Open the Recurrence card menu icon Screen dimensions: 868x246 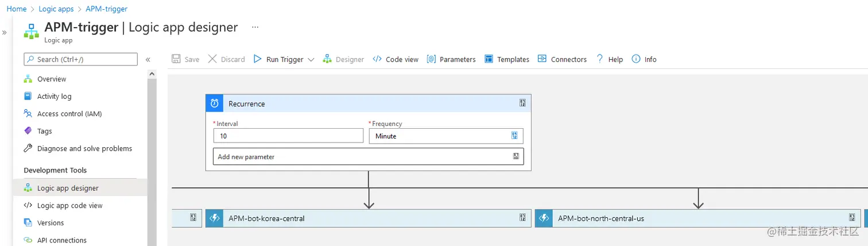coord(522,103)
